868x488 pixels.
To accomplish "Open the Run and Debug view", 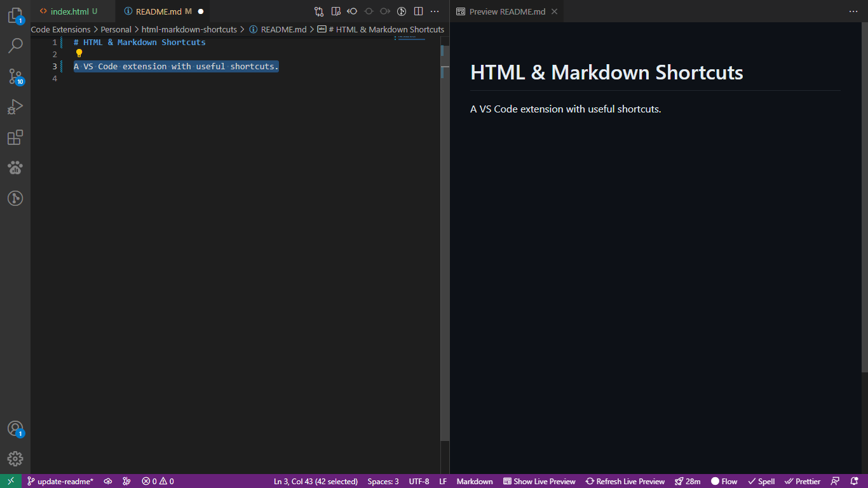I will coord(15,107).
